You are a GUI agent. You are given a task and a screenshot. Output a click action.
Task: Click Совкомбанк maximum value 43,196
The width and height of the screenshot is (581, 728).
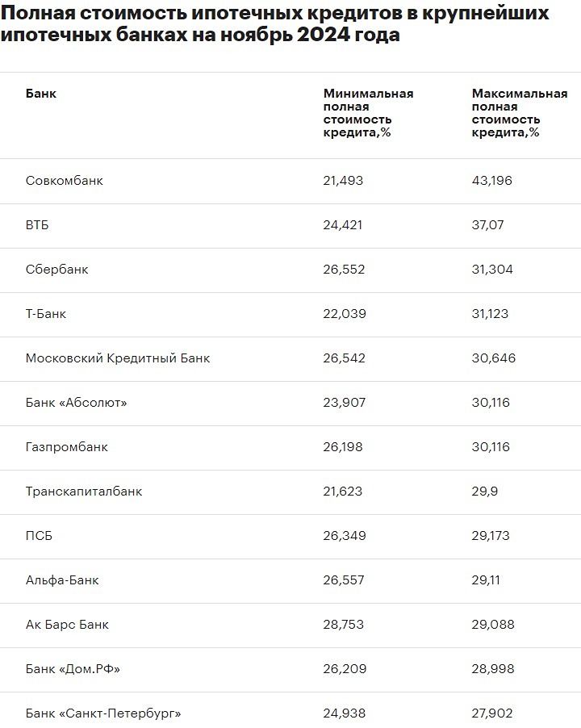[x=491, y=181]
